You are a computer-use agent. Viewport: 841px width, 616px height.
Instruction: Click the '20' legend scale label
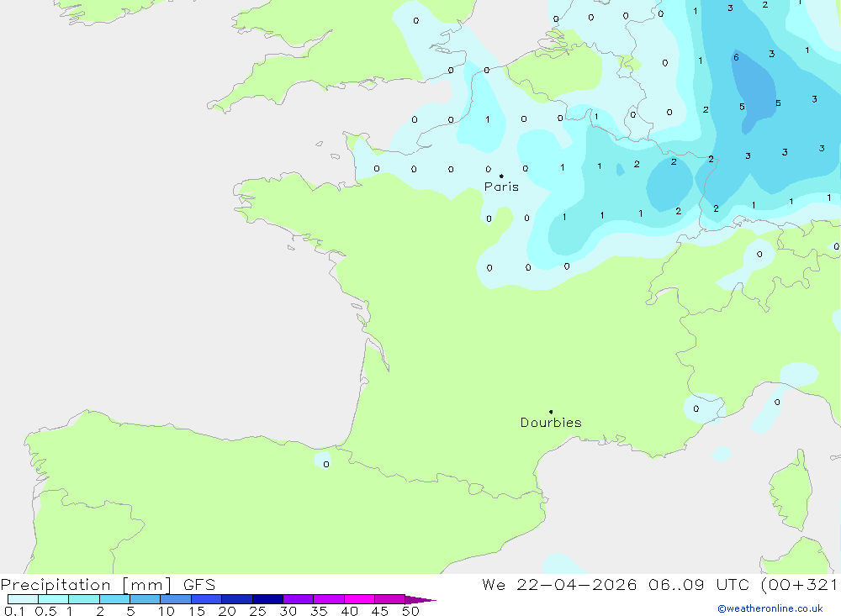(x=227, y=611)
